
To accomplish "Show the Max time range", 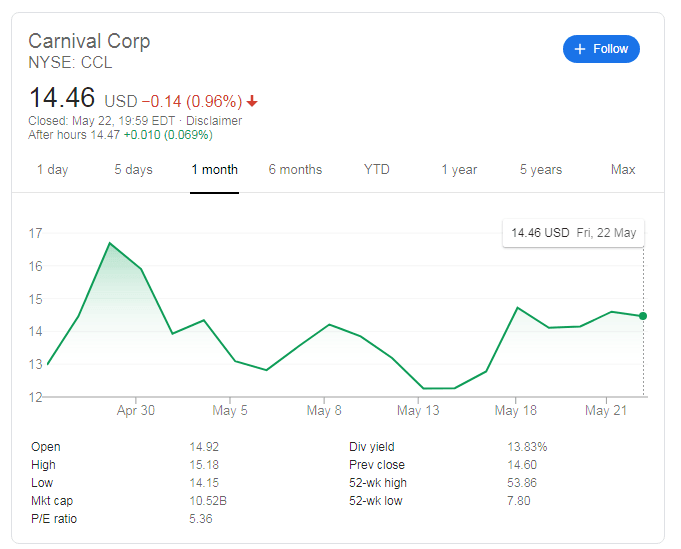I will [x=623, y=170].
